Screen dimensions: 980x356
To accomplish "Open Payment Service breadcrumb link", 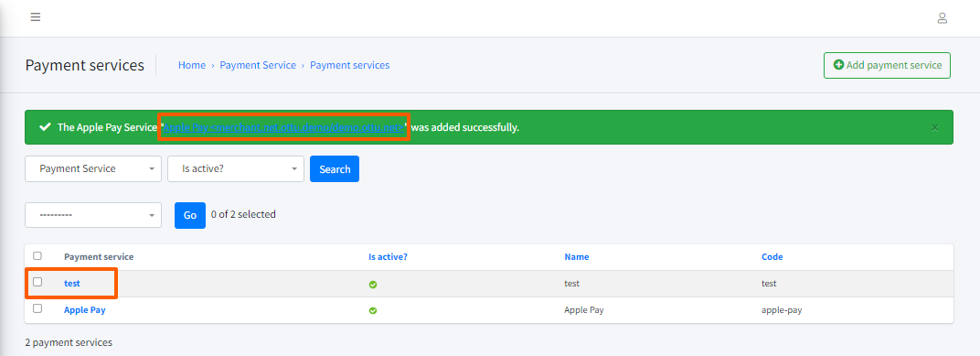I will click(x=258, y=65).
